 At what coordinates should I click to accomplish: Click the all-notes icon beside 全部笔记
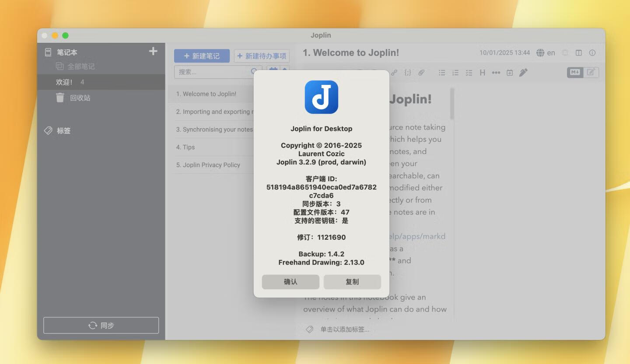tap(60, 66)
